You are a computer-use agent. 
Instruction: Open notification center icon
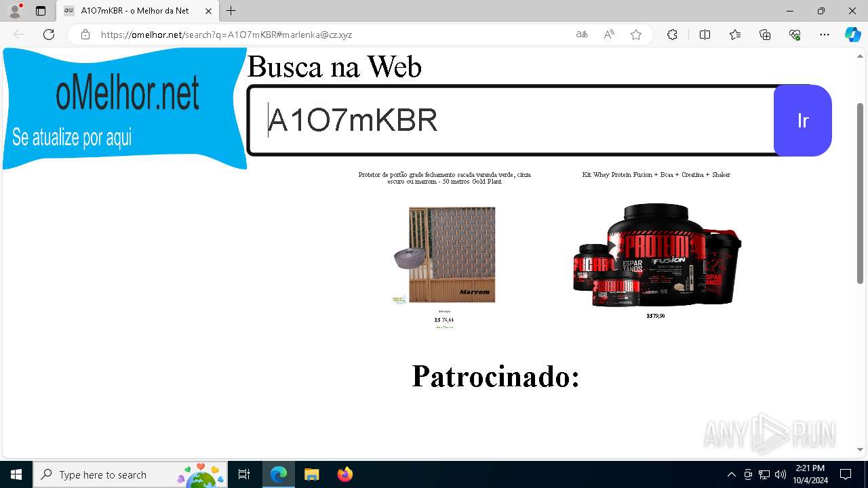coord(846,474)
